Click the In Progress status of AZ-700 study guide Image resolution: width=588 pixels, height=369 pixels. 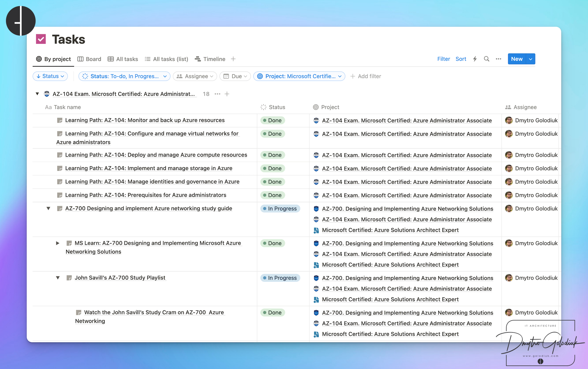pos(280,209)
